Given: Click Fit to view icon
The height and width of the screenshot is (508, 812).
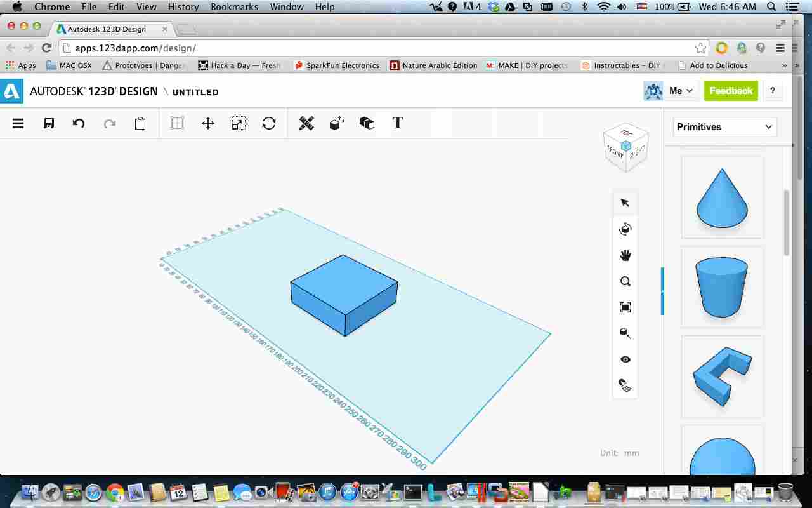Looking at the screenshot, I should 625,307.
